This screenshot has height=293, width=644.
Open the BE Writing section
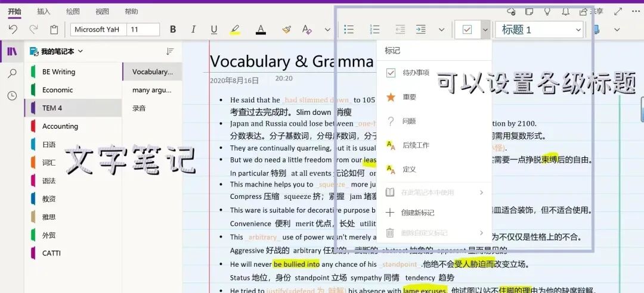pyautogui.click(x=73, y=72)
